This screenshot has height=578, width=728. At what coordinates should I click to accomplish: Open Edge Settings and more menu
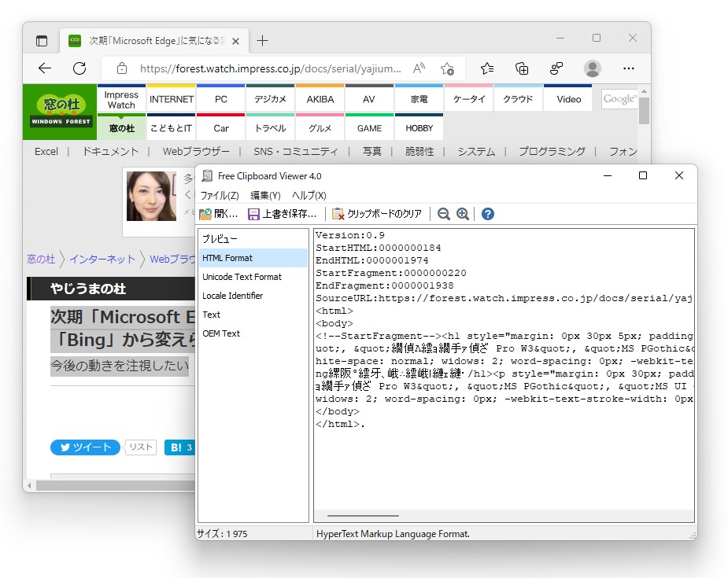click(x=629, y=68)
